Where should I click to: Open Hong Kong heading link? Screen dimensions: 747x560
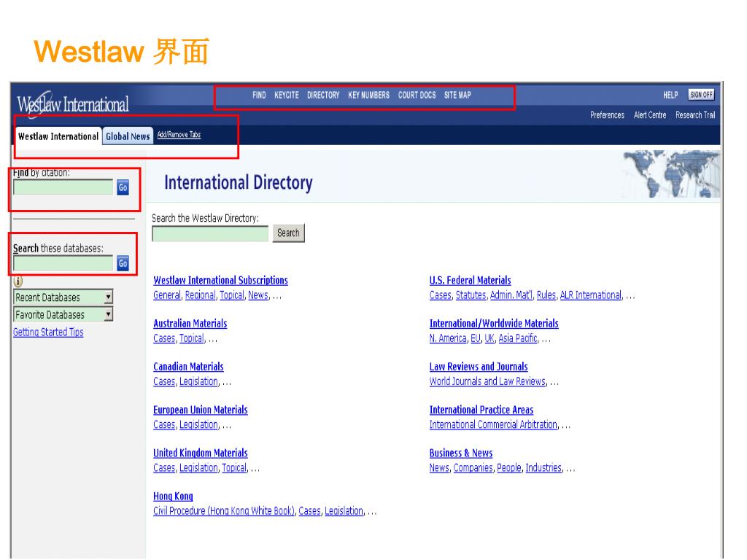click(173, 496)
